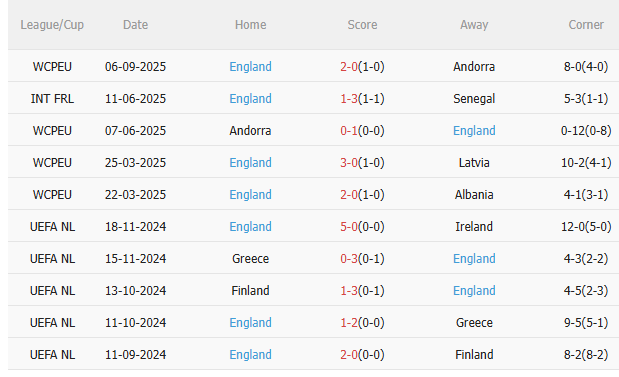Viewport: 619px width, 377px height.
Task: Select the 5-0 score versus Ireland
Action: click(x=349, y=226)
